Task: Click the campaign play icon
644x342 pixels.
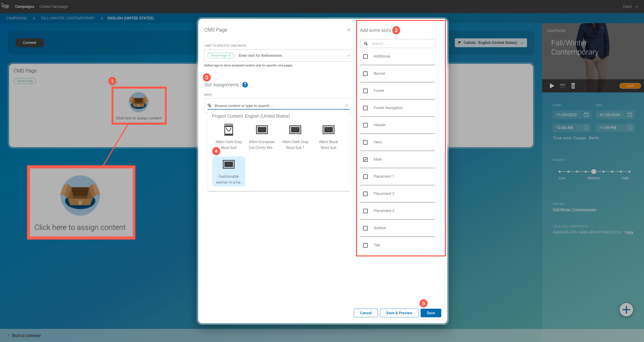Action: (x=552, y=86)
